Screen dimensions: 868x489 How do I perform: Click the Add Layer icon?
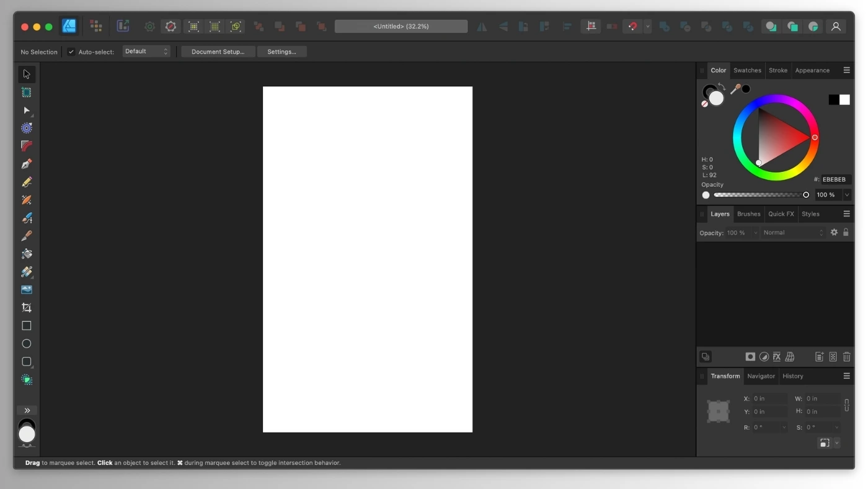click(x=819, y=357)
